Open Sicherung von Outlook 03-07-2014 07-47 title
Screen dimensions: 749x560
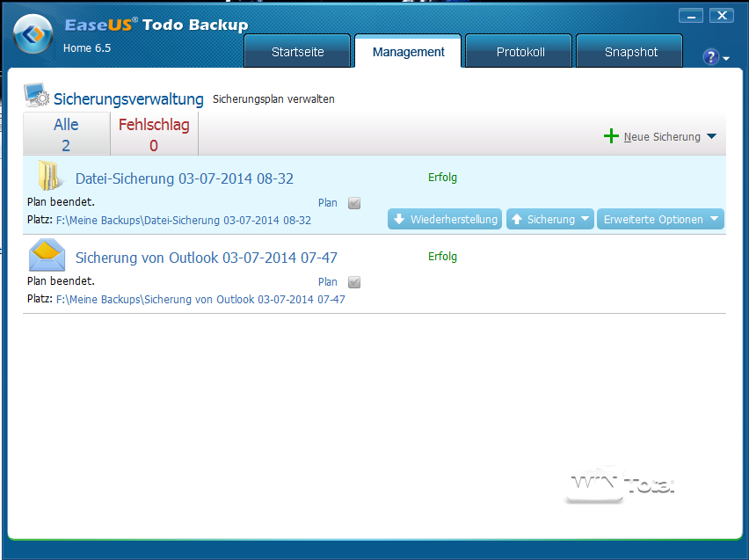coord(207,258)
